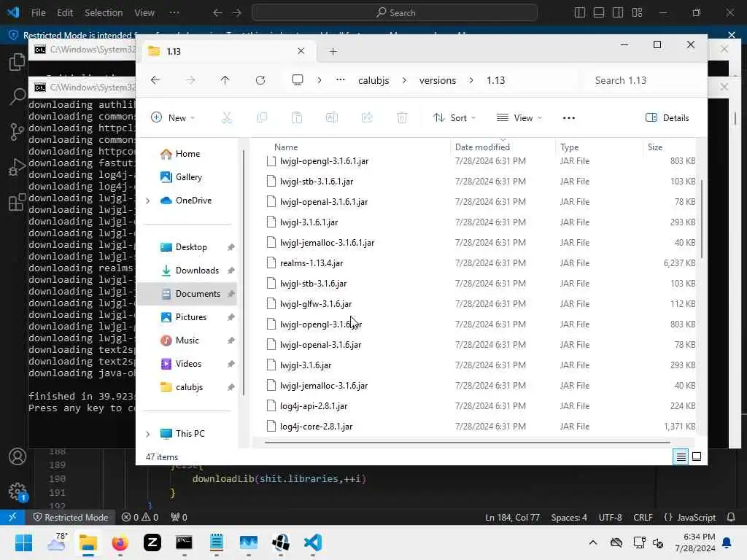This screenshot has height=560, width=747.
Task: Add a new File Explorer tab
Action: (333, 52)
